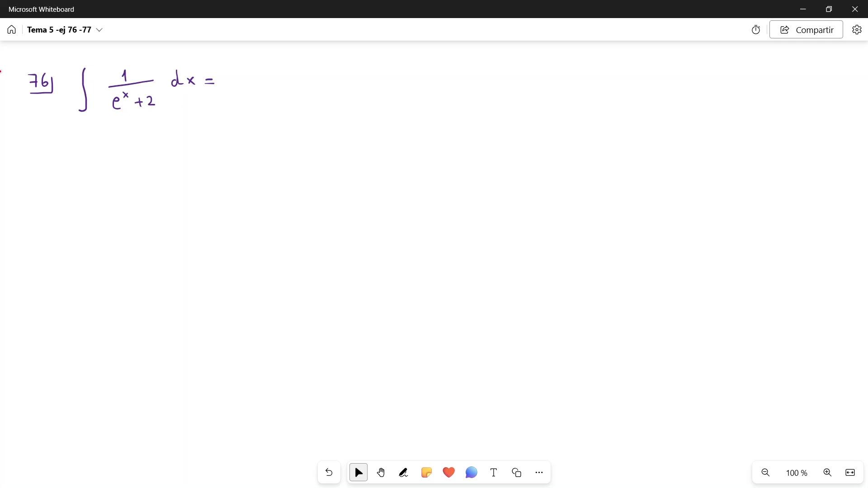Viewport: 868px width, 488px height.
Task: Expand the board title dropdown chevron
Action: pyautogui.click(x=99, y=30)
